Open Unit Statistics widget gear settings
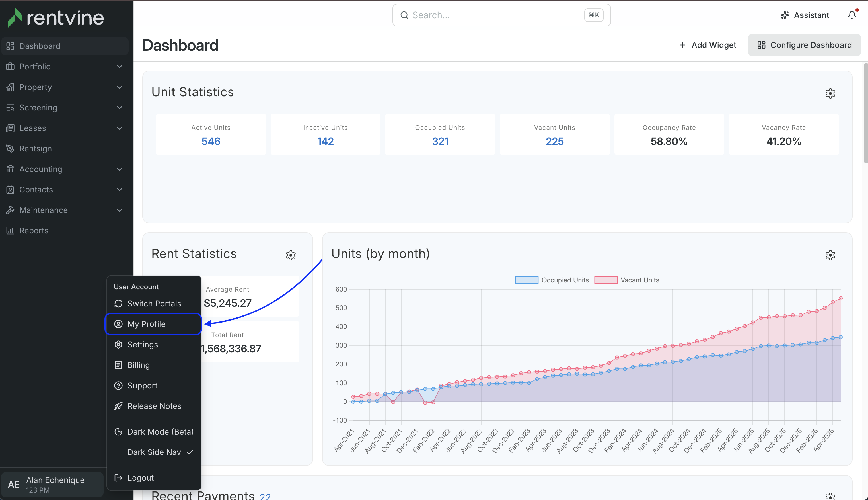Viewport: 868px width, 500px height. (830, 93)
